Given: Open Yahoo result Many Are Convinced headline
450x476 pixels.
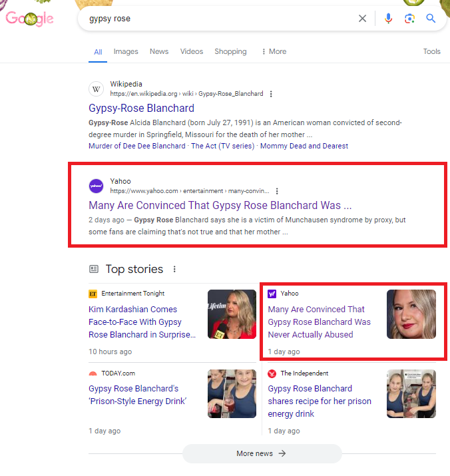Looking at the screenshot, I should pos(220,206).
